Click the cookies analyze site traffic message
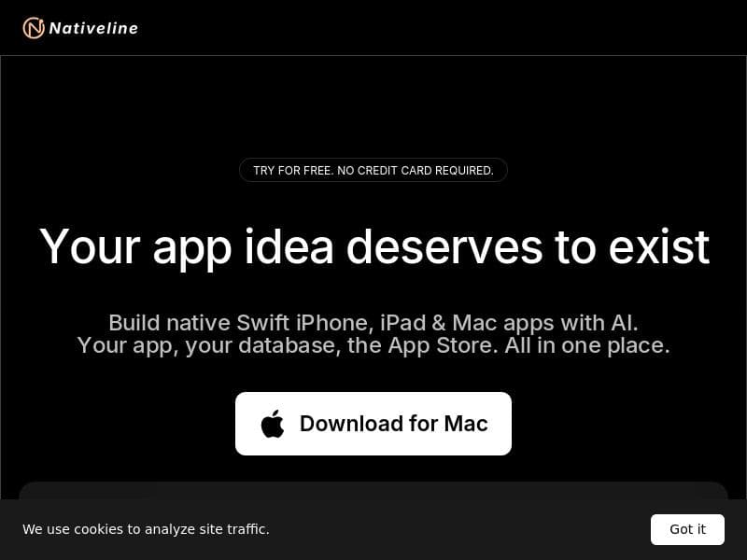The image size is (747, 560). [x=146, y=529]
